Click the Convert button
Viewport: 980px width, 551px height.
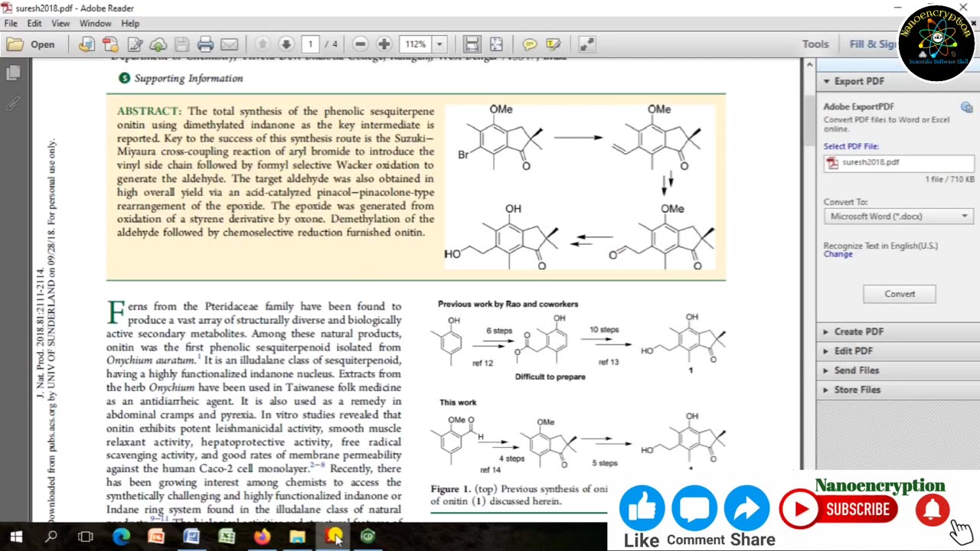click(x=900, y=294)
